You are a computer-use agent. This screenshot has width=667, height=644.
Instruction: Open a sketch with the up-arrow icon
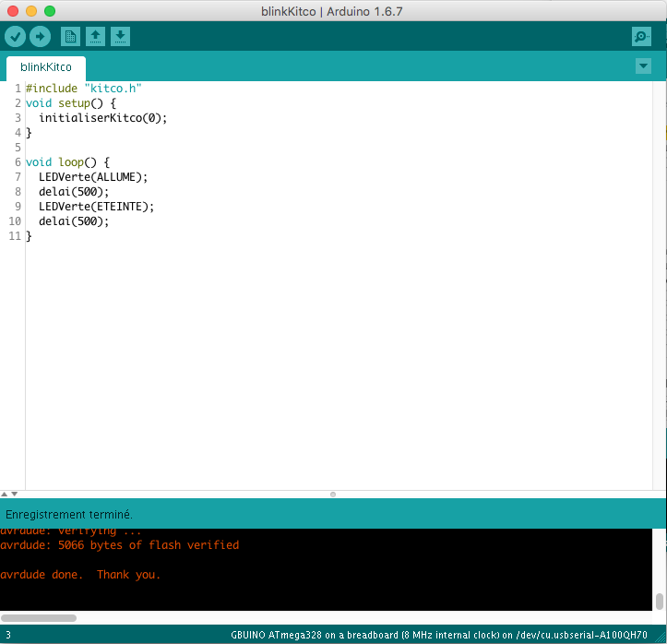(95, 36)
